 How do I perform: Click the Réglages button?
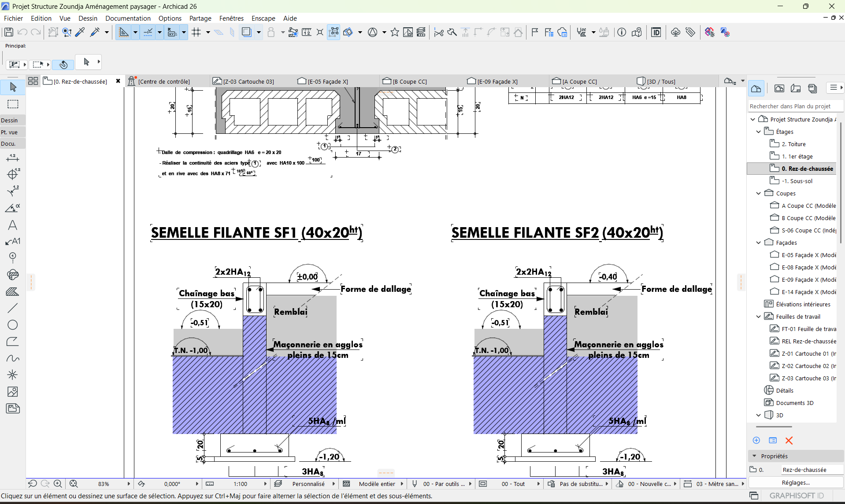(796, 482)
